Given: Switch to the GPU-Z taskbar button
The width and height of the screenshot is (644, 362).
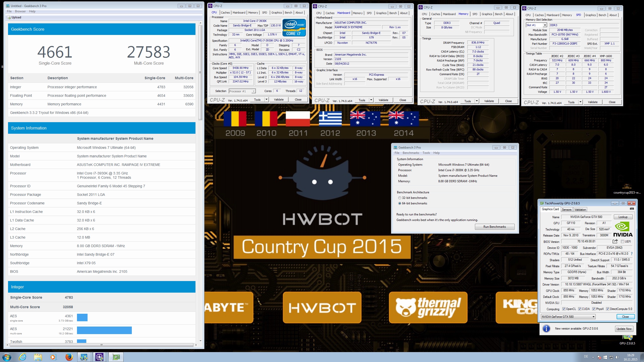Looking at the screenshot, I should (116, 357).
